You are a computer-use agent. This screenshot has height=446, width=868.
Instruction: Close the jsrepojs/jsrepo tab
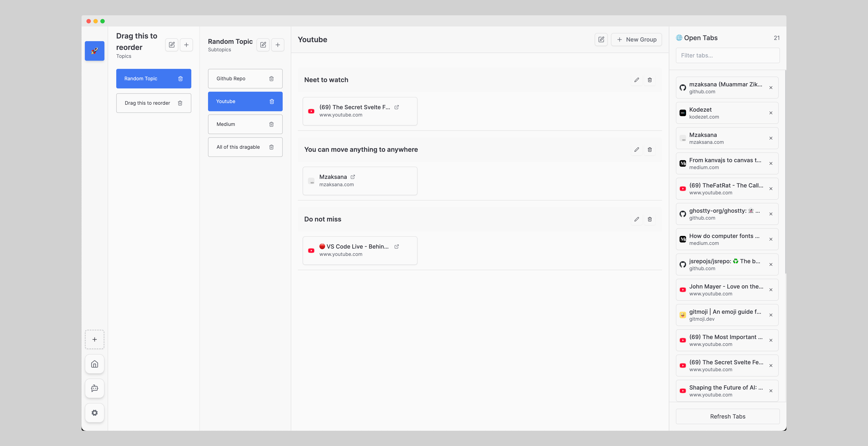(x=771, y=264)
